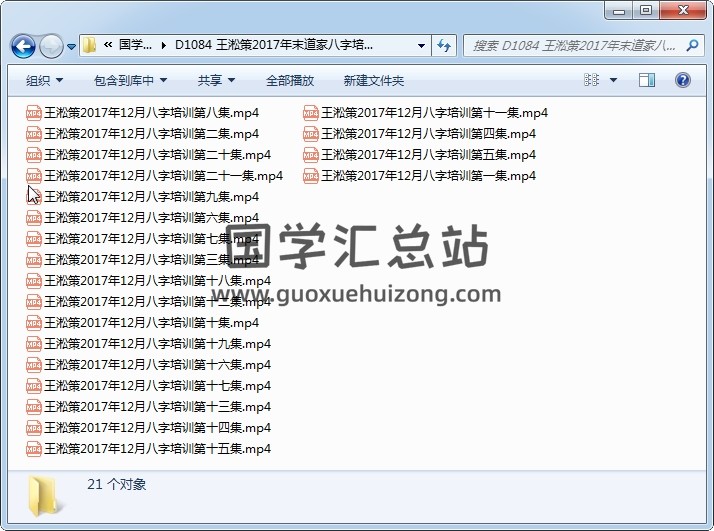714x531 pixels.
Task: Click the magnifier search icon
Action: point(692,45)
